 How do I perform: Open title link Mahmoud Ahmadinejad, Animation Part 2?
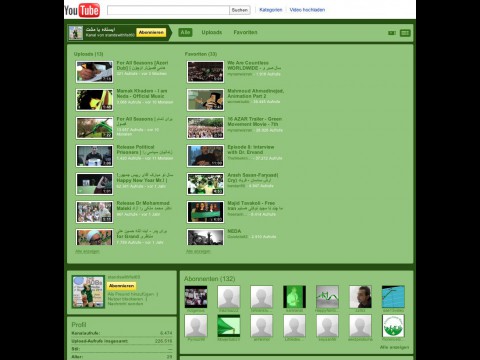256,93
